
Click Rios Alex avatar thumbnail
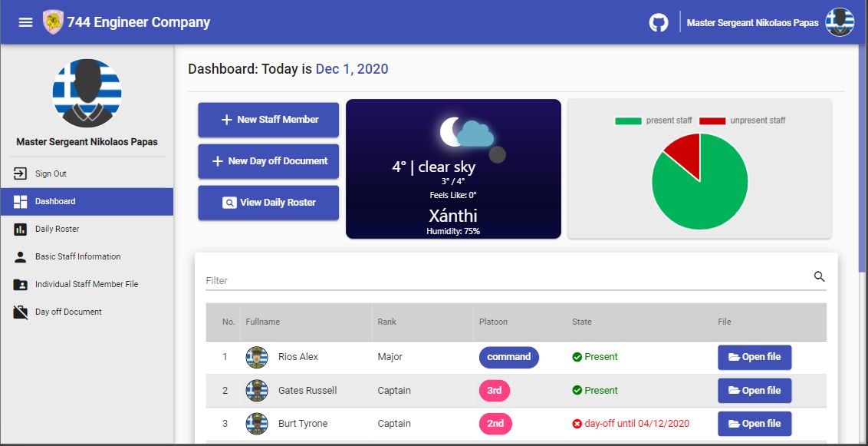point(257,358)
